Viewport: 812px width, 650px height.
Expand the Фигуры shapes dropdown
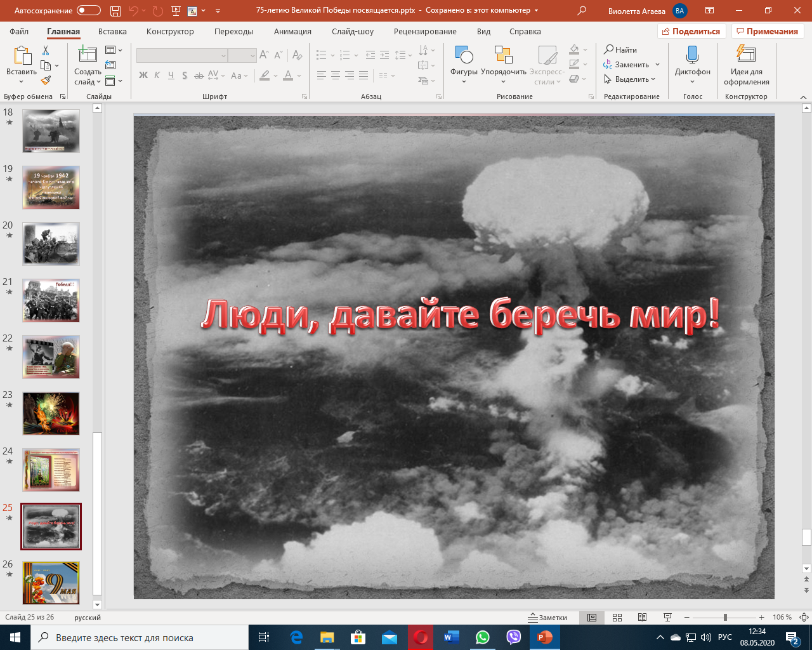click(x=464, y=65)
